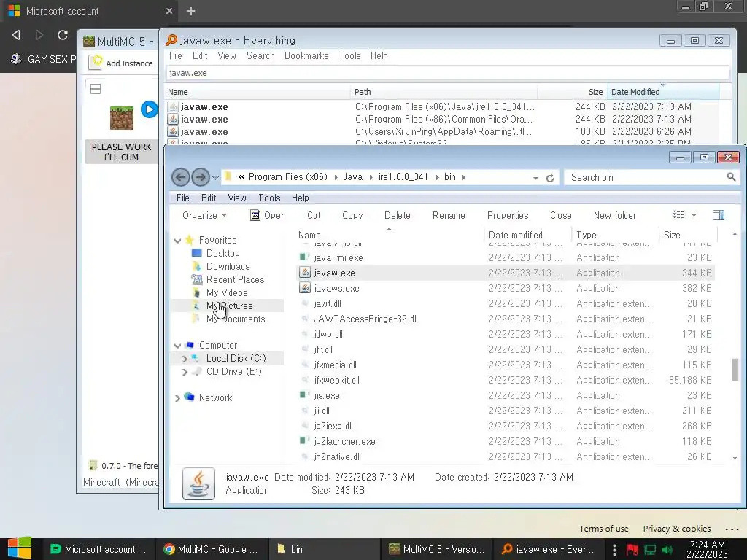
Task: Click the Forward arrow in the bin explorer window
Action: tap(200, 178)
